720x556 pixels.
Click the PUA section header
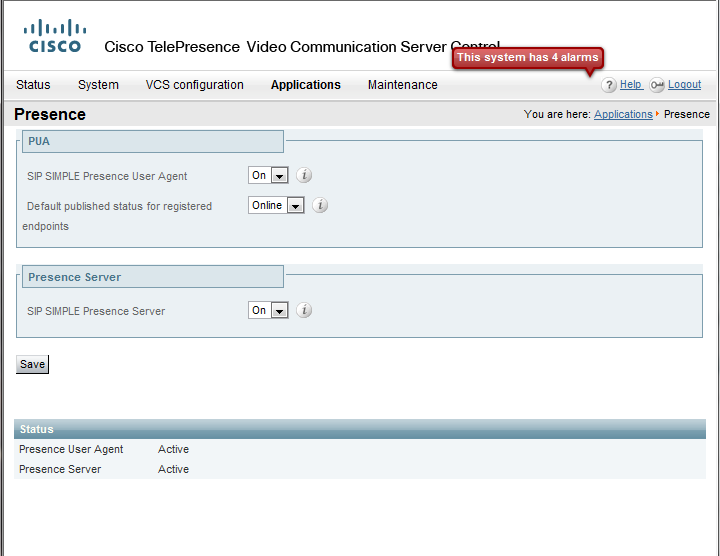pyautogui.click(x=153, y=141)
